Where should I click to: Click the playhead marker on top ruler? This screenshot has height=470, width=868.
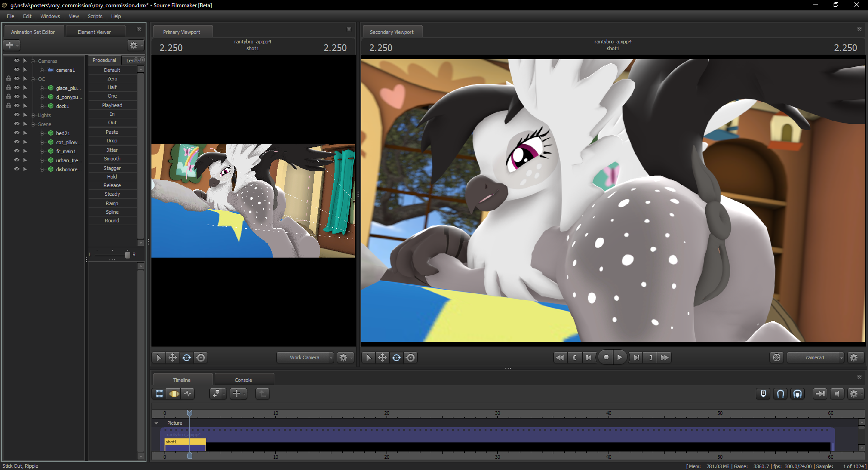point(190,413)
